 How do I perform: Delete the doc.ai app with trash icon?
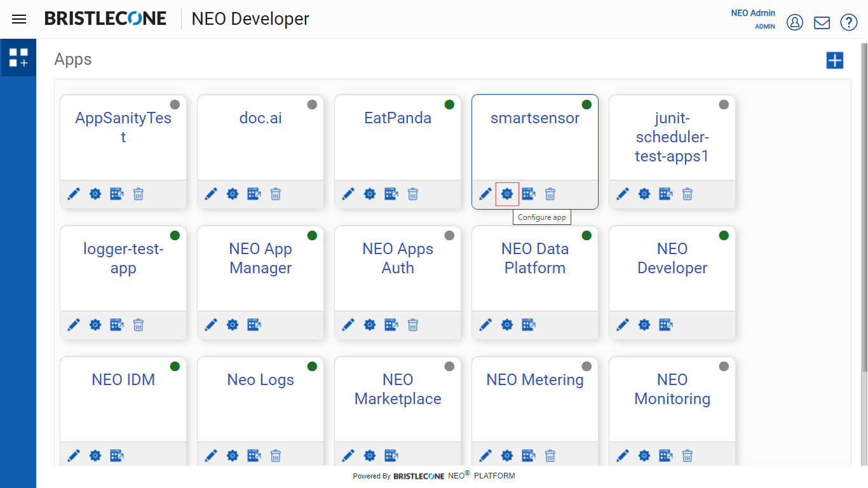(276, 194)
